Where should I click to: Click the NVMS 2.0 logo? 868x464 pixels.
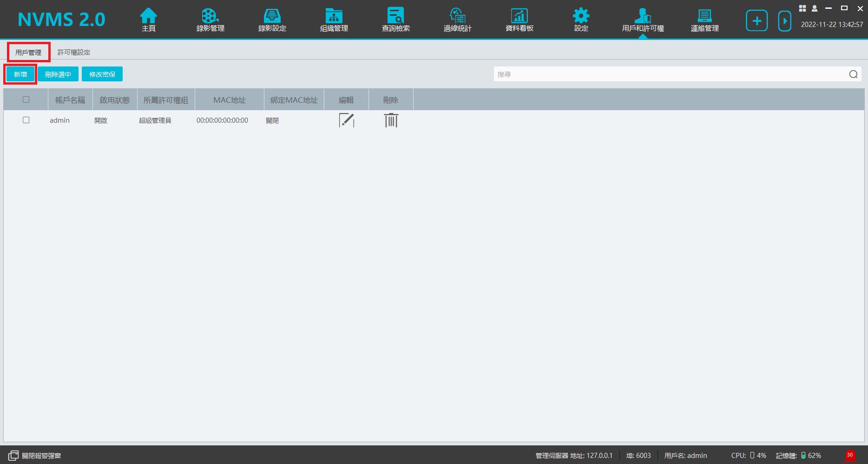(x=61, y=20)
